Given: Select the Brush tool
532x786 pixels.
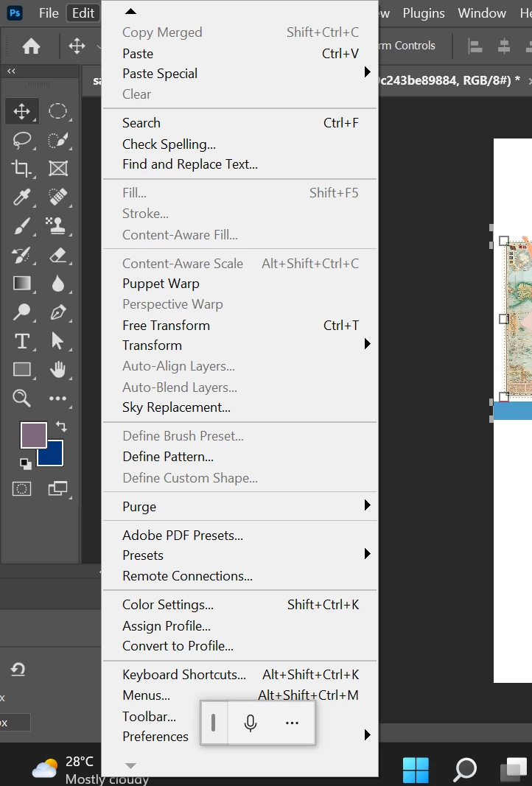Looking at the screenshot, I should (21, 226).
